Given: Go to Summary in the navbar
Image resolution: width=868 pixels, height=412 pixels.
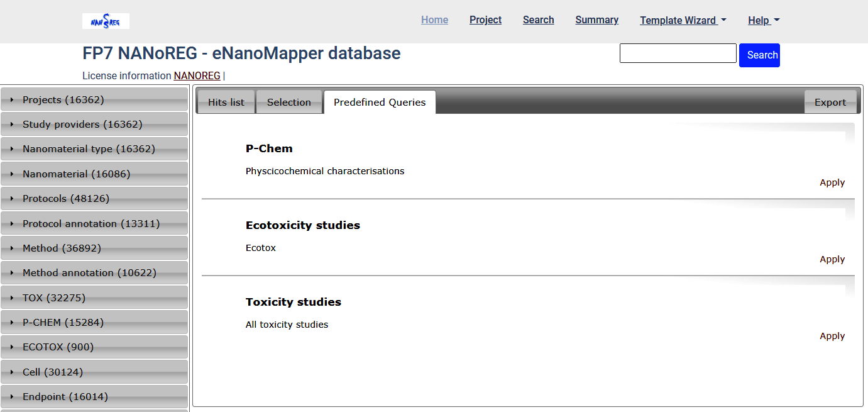Looking at the screenshot, I should 596,20.
